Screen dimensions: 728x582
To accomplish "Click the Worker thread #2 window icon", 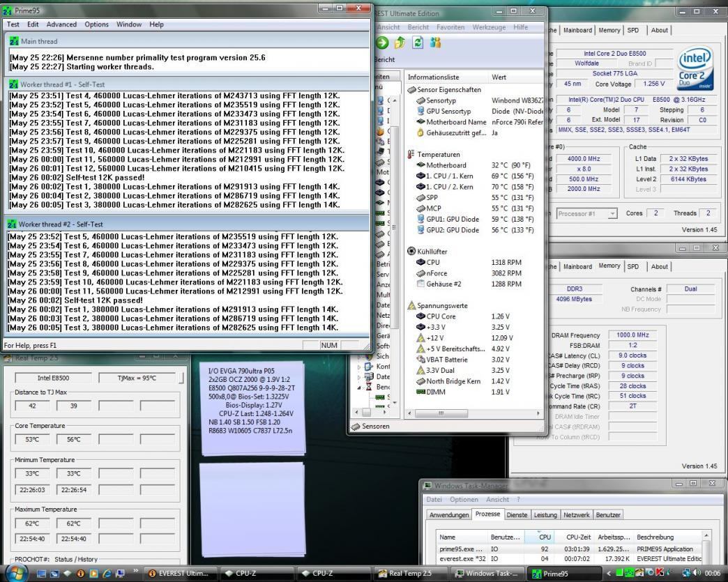I will coord(12,224).
